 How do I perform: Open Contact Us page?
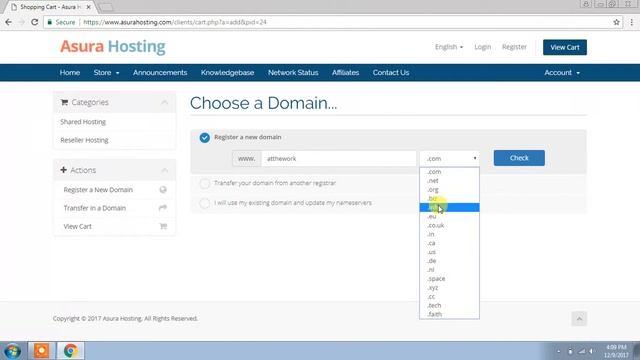tap(391, 73)
